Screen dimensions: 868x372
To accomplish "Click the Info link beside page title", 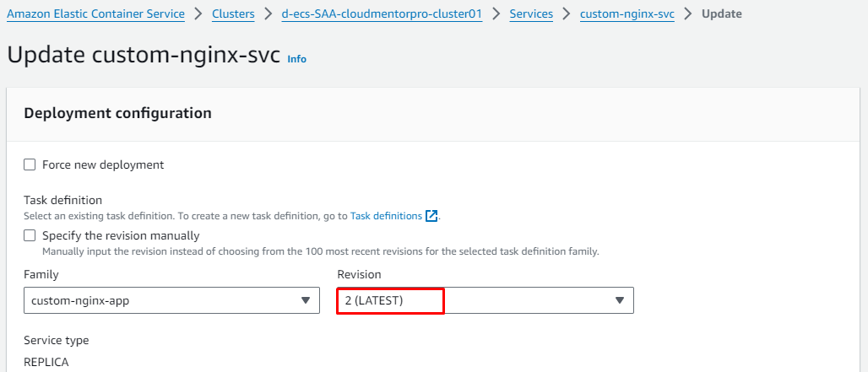I will pyautogui.click(x=297, y=59).
